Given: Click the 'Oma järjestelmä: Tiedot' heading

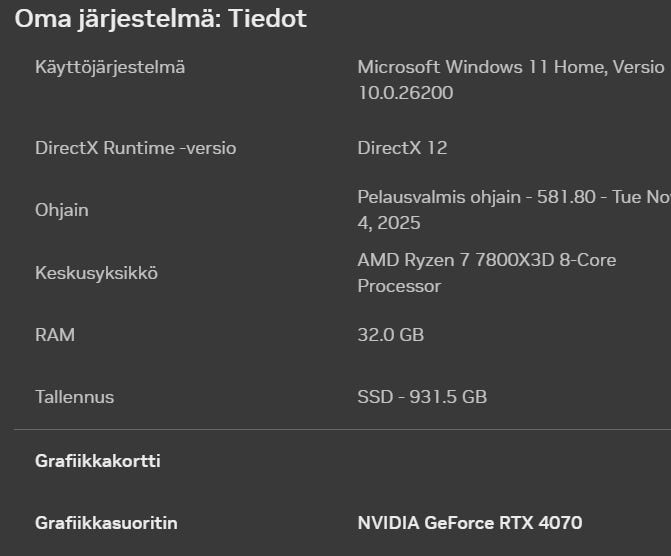Looking at the screenshot, I should click(x=160, y=18).
